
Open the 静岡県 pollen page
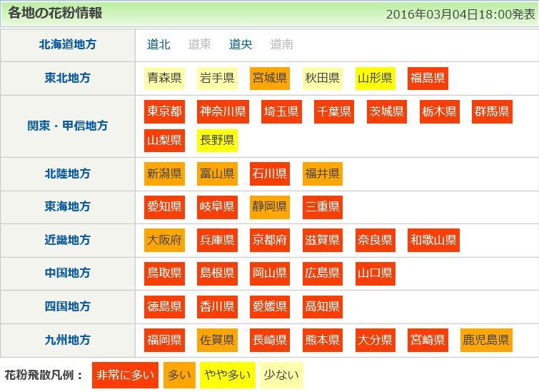270,207
